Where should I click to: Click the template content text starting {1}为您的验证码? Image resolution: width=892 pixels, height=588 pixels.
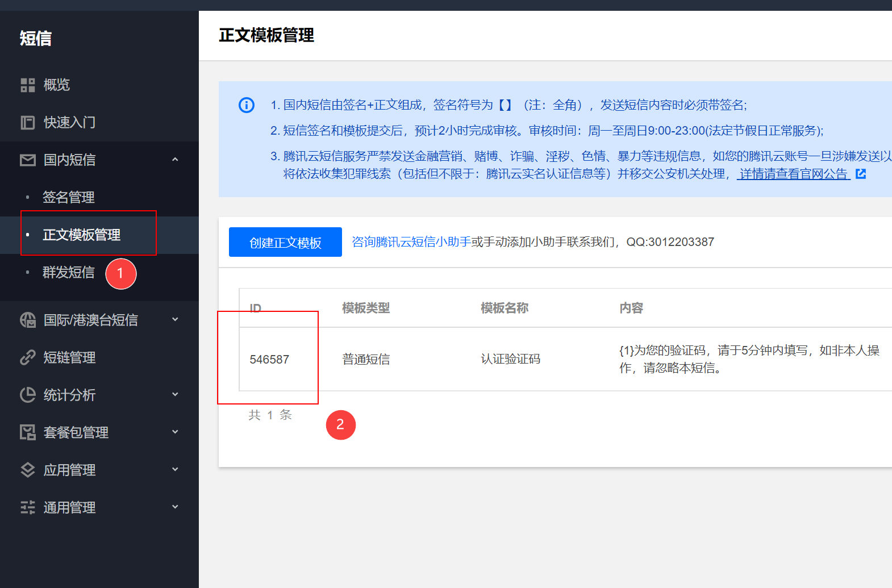tap(749, 359)
